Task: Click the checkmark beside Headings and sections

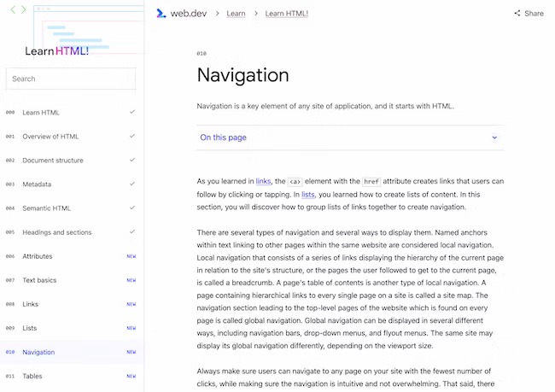Action: point(131,231)
